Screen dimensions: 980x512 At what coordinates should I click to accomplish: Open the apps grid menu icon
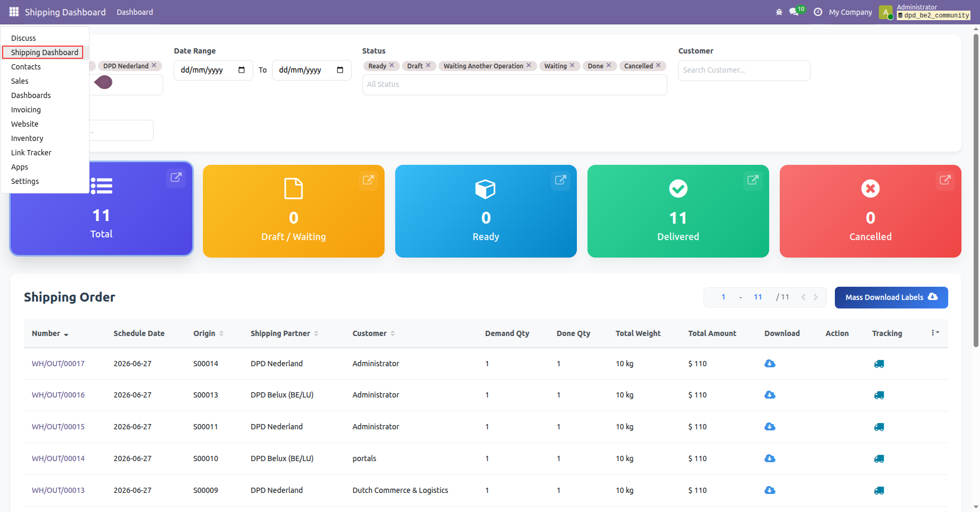pyautogui.click(x=14, y=12)
